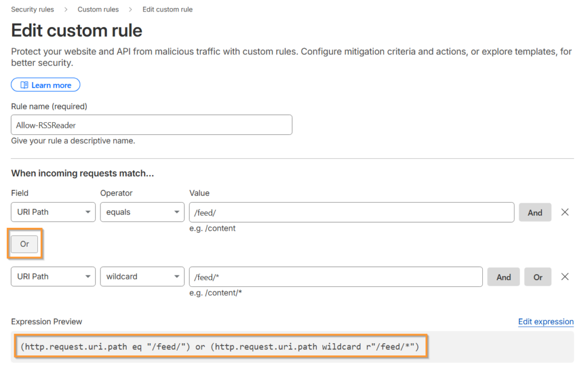Select the Edit custom rule breadcrumb
The height and width of the screenshot is (369, 588).
[x=168, y=10]
